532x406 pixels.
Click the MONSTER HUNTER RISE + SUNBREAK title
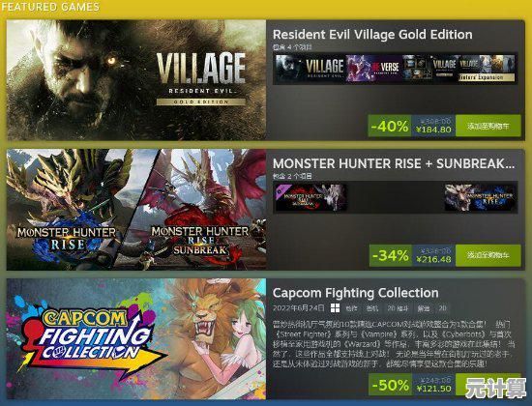(394, 163)
